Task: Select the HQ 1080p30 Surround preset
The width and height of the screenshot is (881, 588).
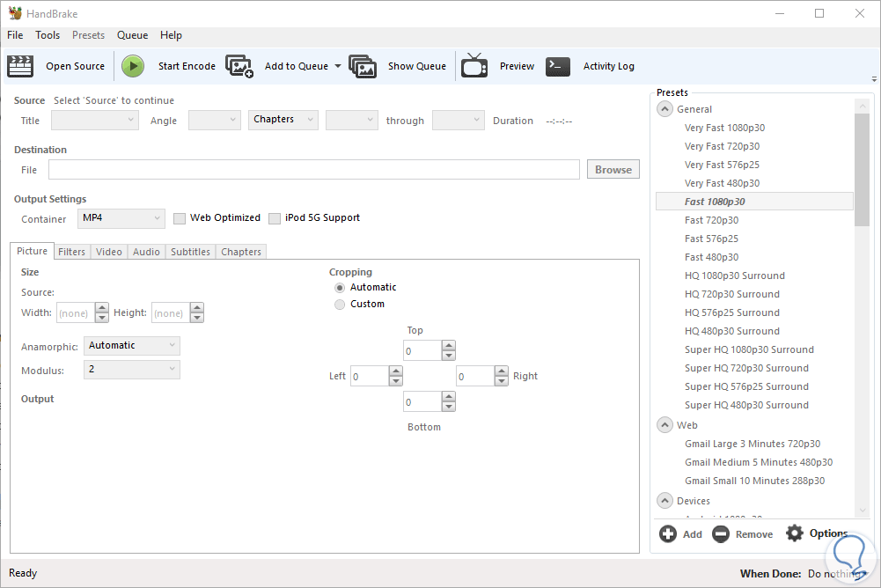Action: (x=734, y=276)
